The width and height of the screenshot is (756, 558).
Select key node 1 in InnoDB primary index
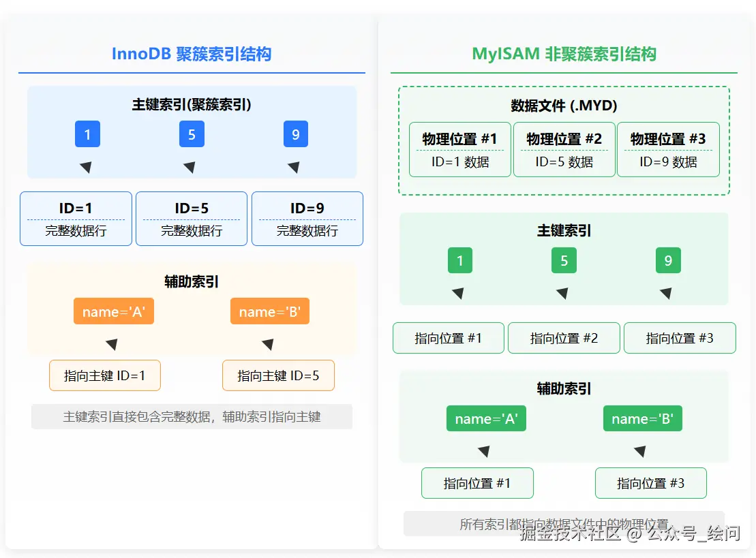pos(87,134)
